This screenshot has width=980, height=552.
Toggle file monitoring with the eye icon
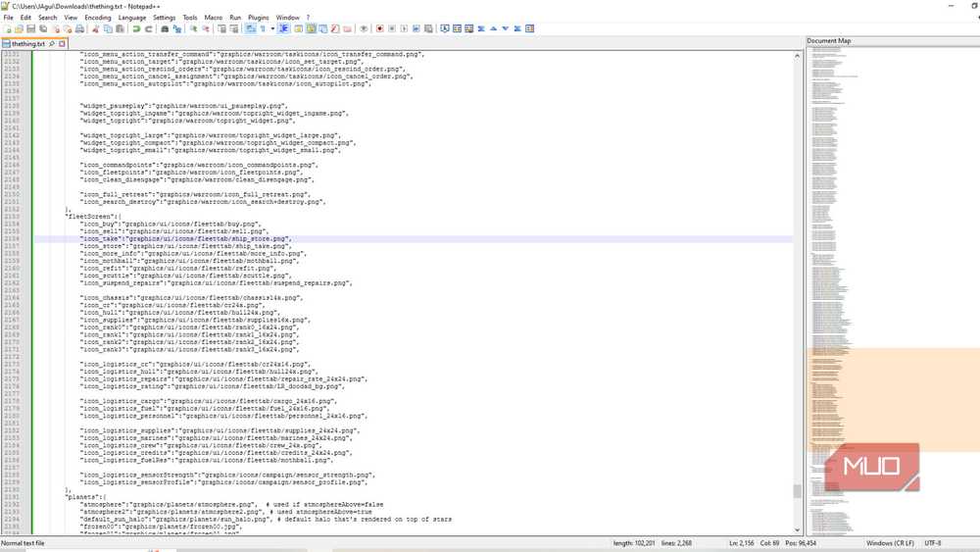364,28
